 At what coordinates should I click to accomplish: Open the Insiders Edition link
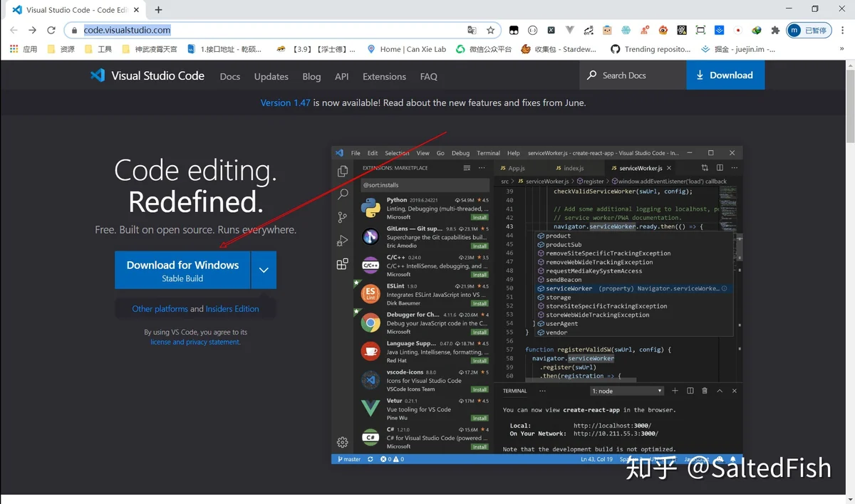(x=232, y=309)
